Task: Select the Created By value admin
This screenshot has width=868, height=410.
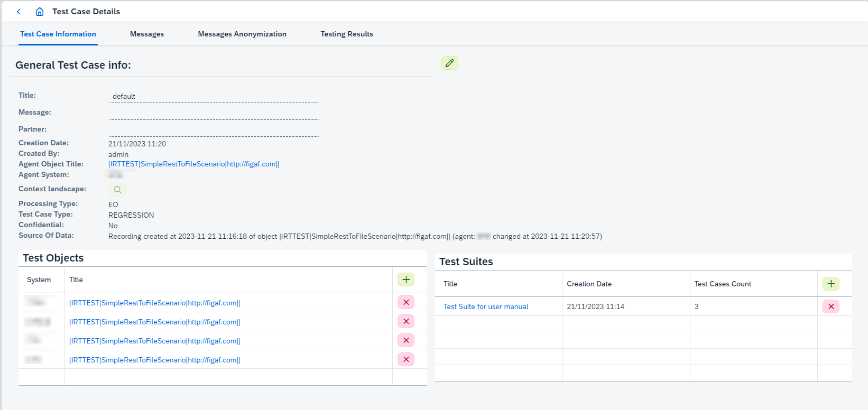Action: coord(118,154)
